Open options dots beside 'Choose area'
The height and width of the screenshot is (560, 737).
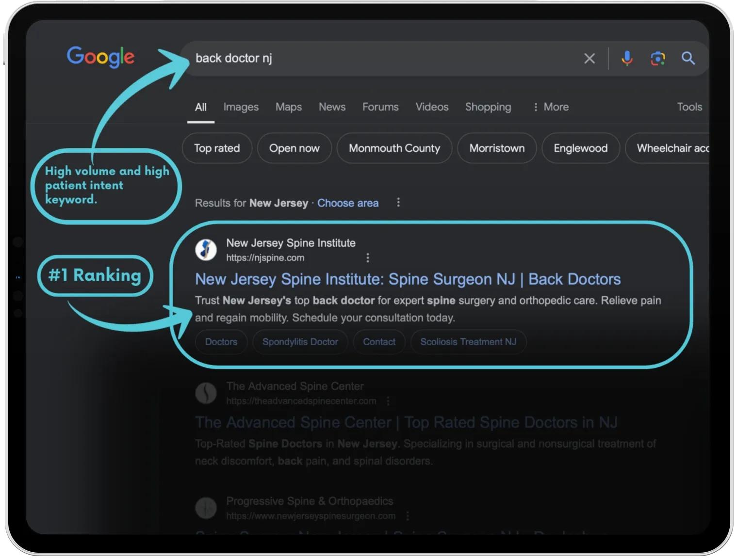click(x=398, y=203)
